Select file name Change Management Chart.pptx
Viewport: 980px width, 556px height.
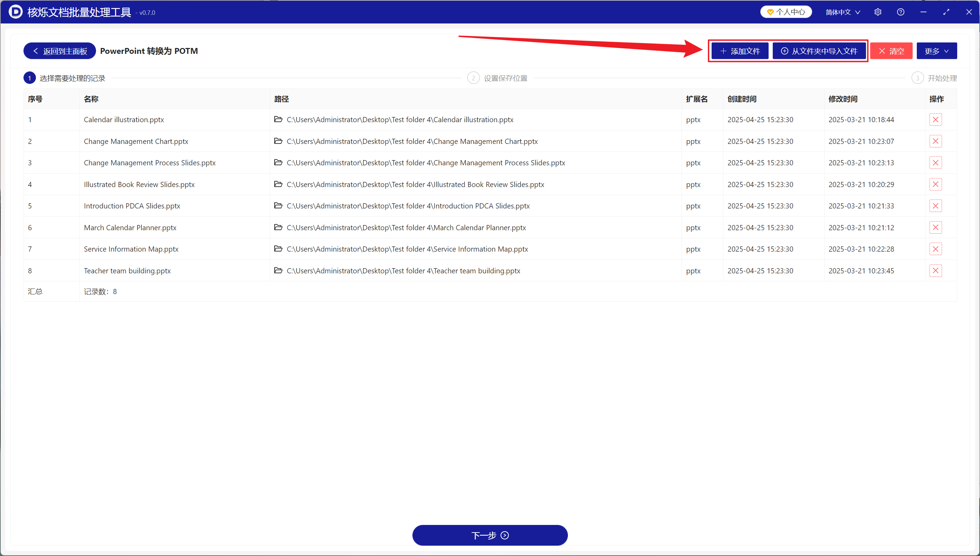[x=136, y=141]
